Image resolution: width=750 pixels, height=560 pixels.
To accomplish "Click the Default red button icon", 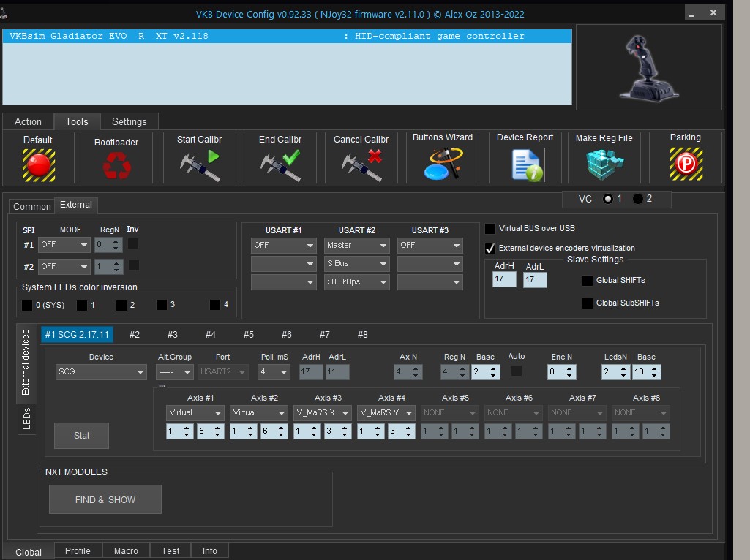I will tap(39, 165).
